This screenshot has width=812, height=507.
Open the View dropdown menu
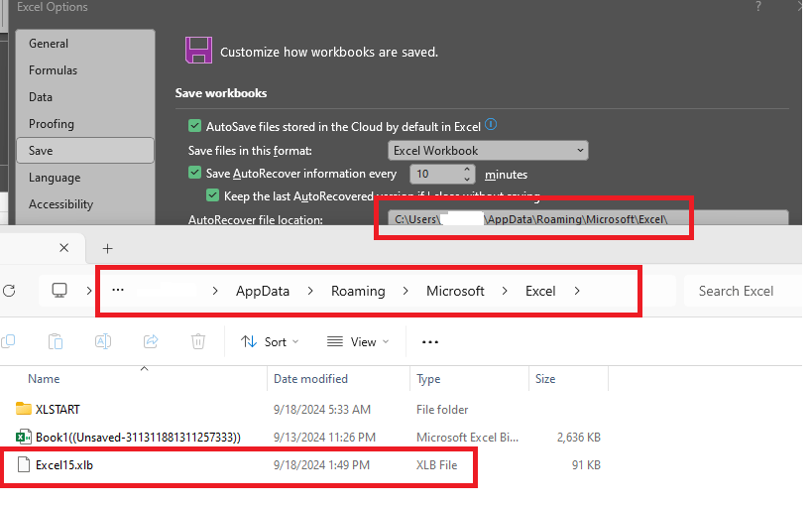coord(358,342)
